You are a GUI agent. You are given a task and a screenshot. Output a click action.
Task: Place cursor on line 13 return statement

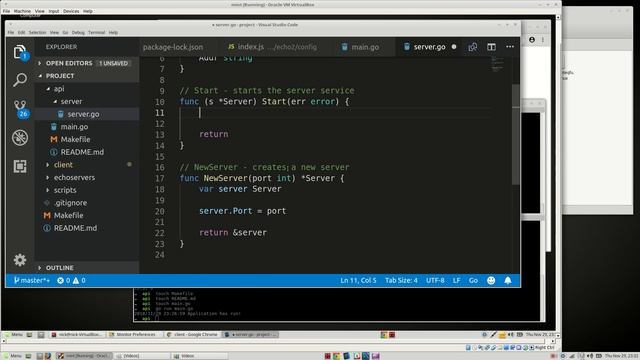(213, 134)
